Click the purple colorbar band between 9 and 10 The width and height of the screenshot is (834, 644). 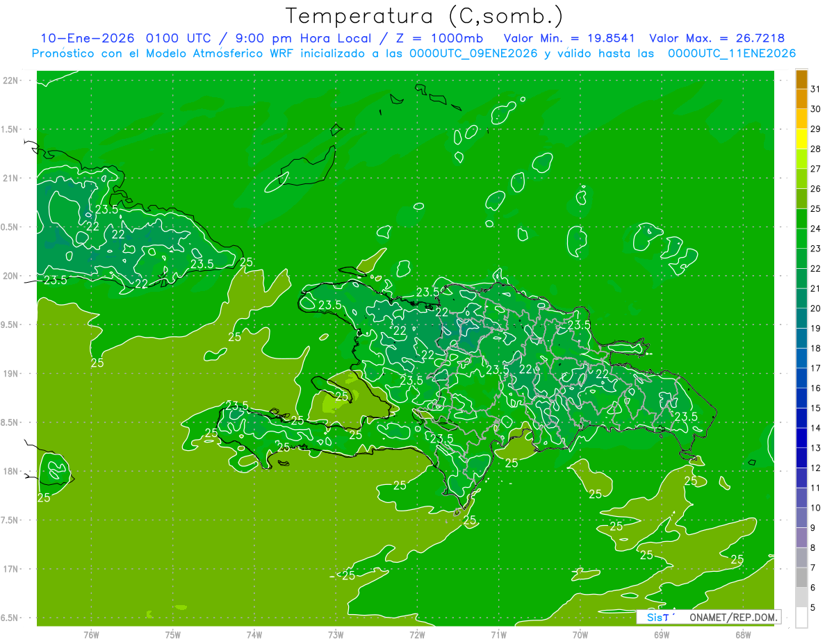pyautogui.click(x=801, y=518)
